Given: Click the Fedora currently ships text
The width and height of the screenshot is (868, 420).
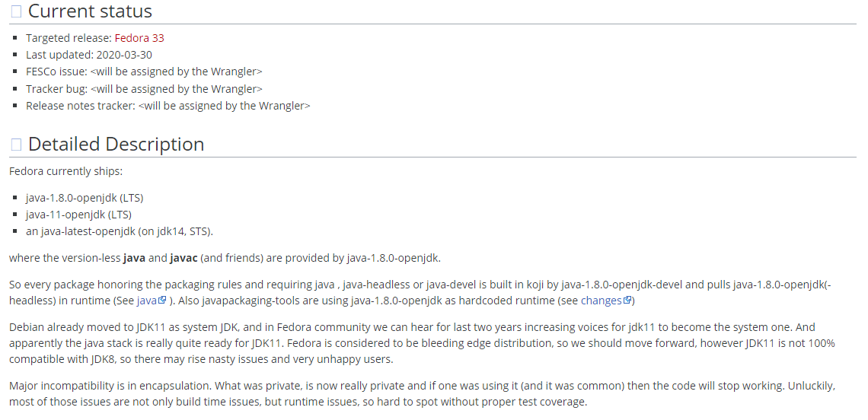Looking at the screenshot, I should coord(65,171).
